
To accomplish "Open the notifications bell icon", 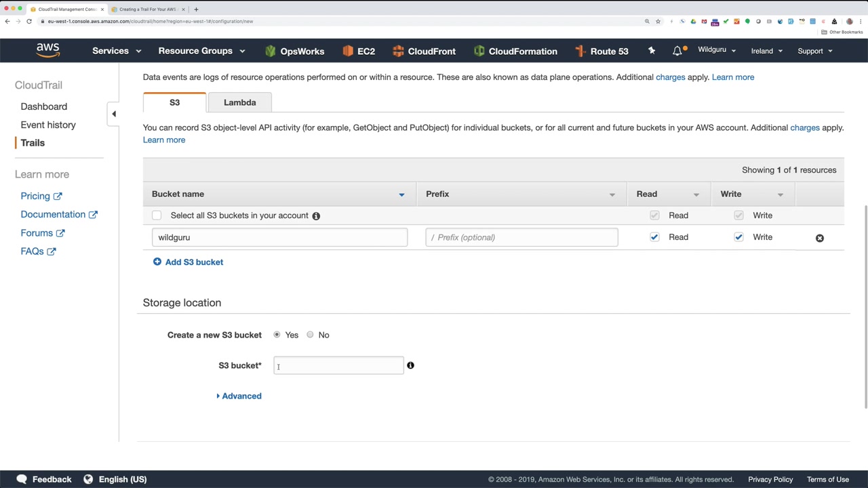I will point(677,51).
